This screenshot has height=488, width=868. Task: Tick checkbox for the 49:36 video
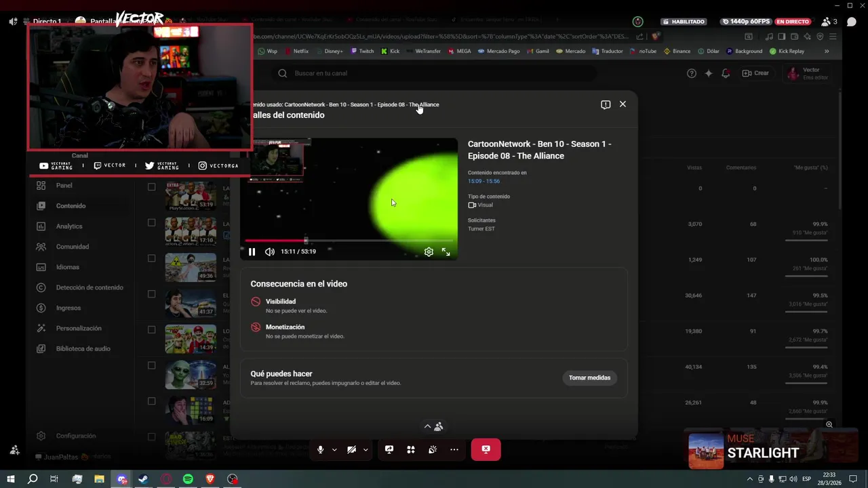(x=151, y=258)
